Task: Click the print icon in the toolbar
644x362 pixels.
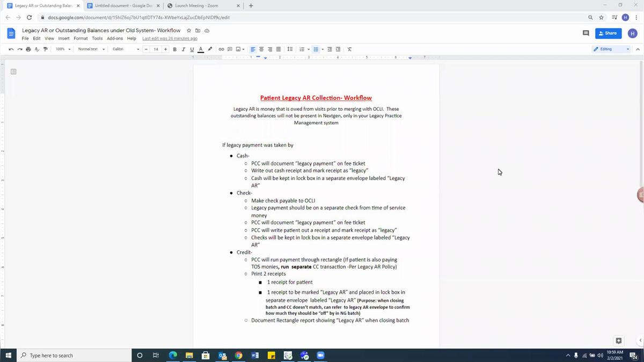Action: [x=27, y=49]
